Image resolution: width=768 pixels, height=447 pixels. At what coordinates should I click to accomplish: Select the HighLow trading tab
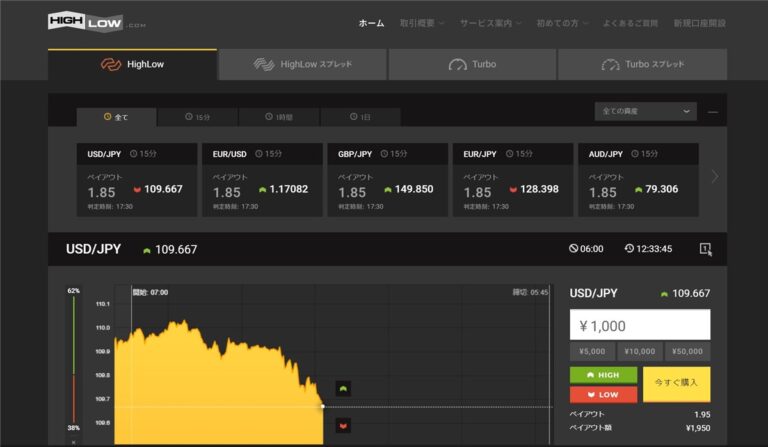(132, 64)
